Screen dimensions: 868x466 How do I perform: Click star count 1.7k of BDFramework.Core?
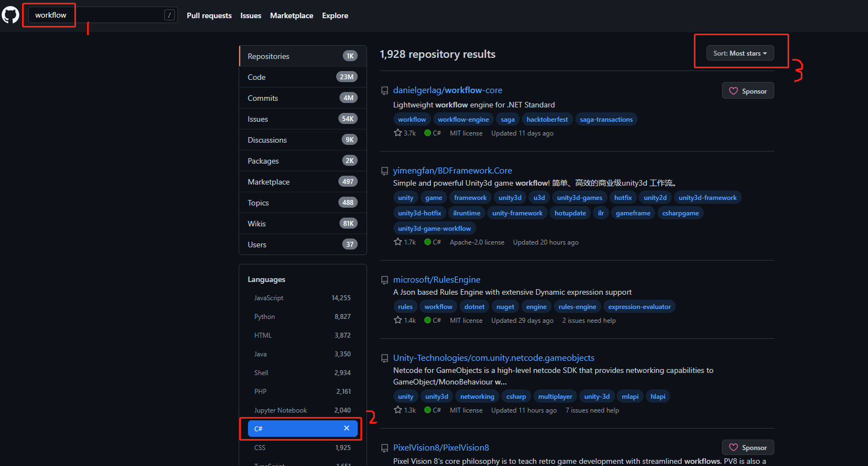pos(405,242)
